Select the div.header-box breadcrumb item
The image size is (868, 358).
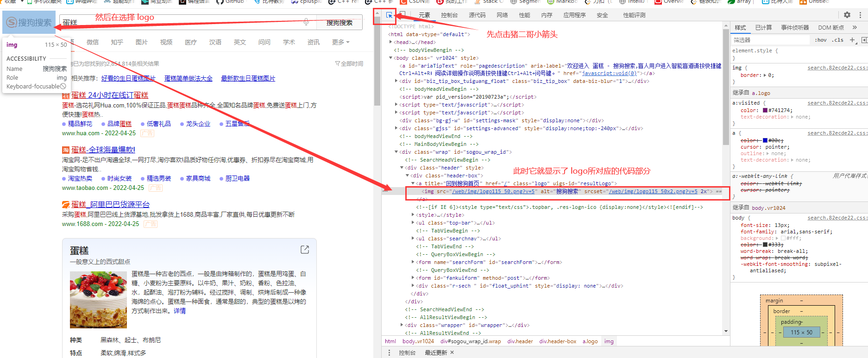click(558, 341)
